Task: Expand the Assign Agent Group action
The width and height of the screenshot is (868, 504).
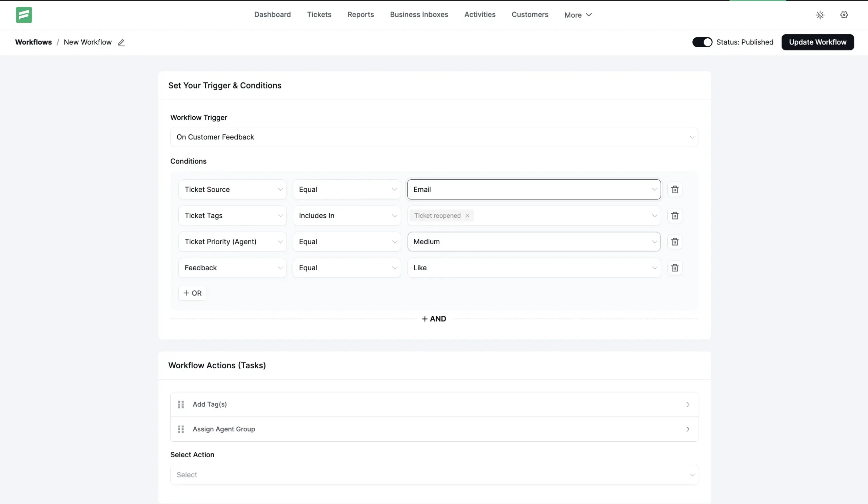Action: (434, 429)
